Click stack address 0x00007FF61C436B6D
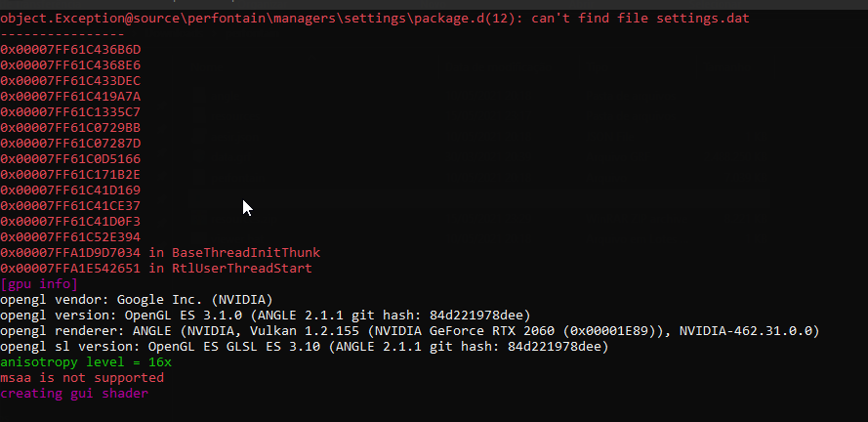 pos(70,50)
